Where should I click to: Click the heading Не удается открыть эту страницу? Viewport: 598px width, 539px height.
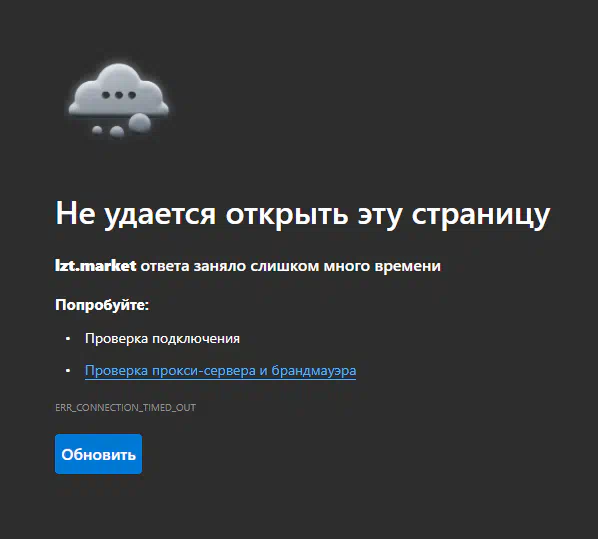(303, 214)
